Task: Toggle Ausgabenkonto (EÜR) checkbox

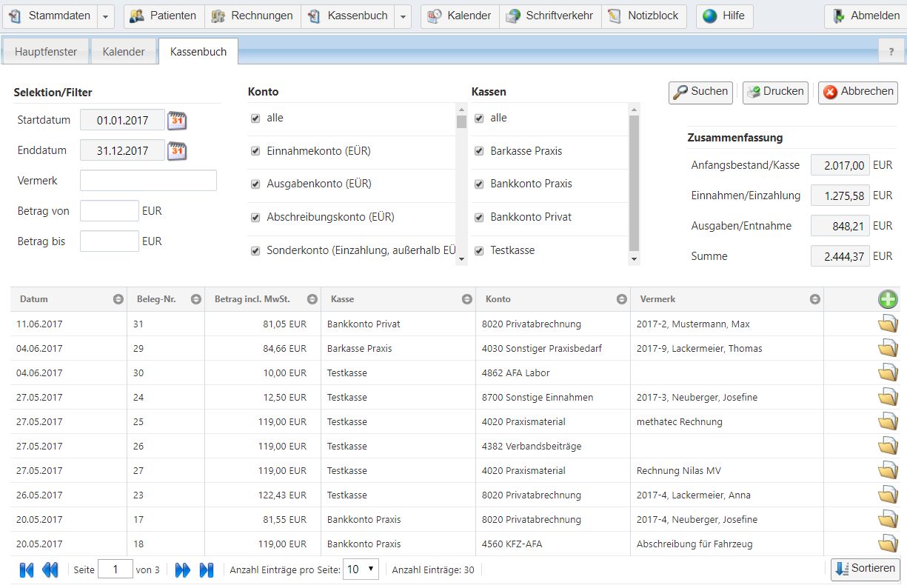Action: pos(255,184)
